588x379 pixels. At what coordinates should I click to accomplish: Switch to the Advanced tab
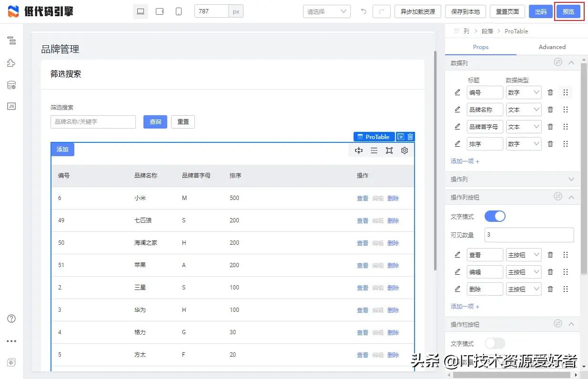click(x=552, y=47)
